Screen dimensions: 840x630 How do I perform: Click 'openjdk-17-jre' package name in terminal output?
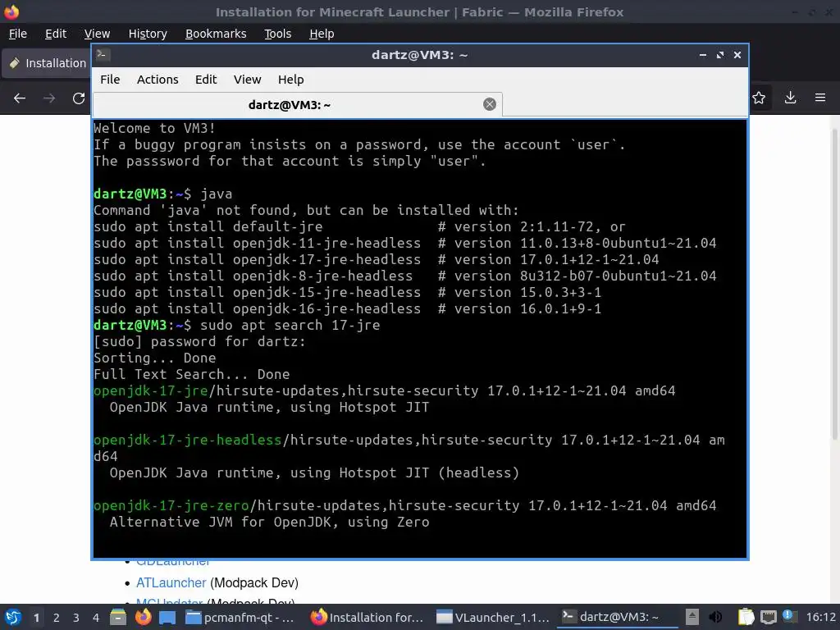tap(151, 390)
